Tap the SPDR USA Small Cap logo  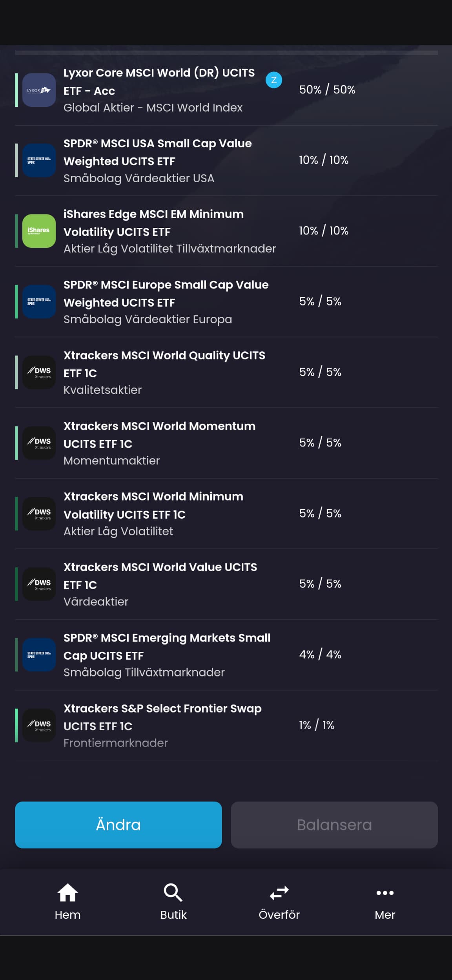39,160
